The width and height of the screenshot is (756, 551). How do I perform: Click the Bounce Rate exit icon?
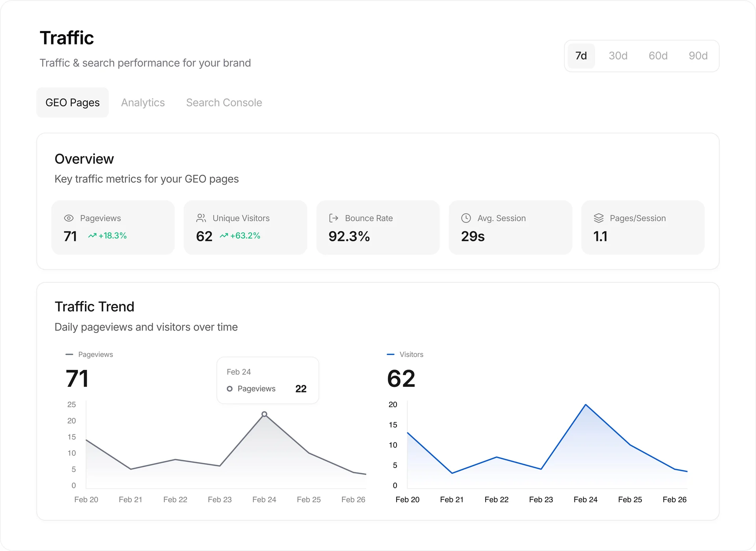click(334, 218)
